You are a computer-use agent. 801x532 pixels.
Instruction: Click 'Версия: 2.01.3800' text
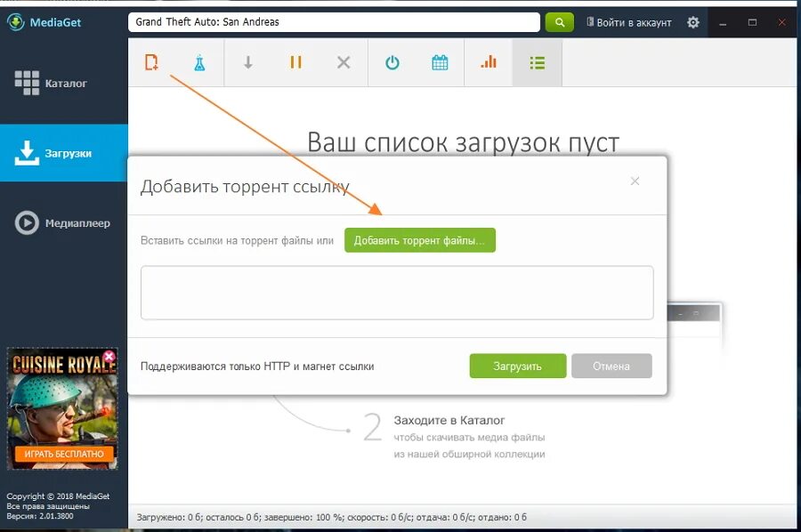[40, 516]
